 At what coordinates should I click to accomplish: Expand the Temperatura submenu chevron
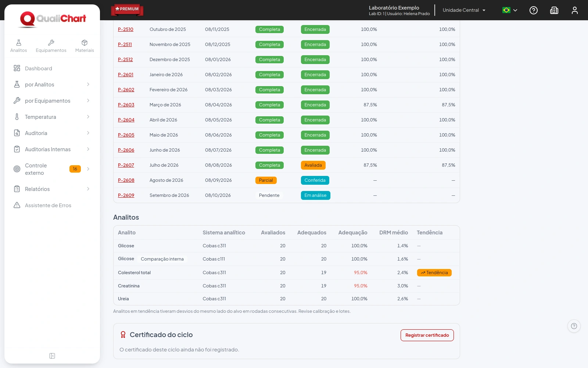click(88, 117)
